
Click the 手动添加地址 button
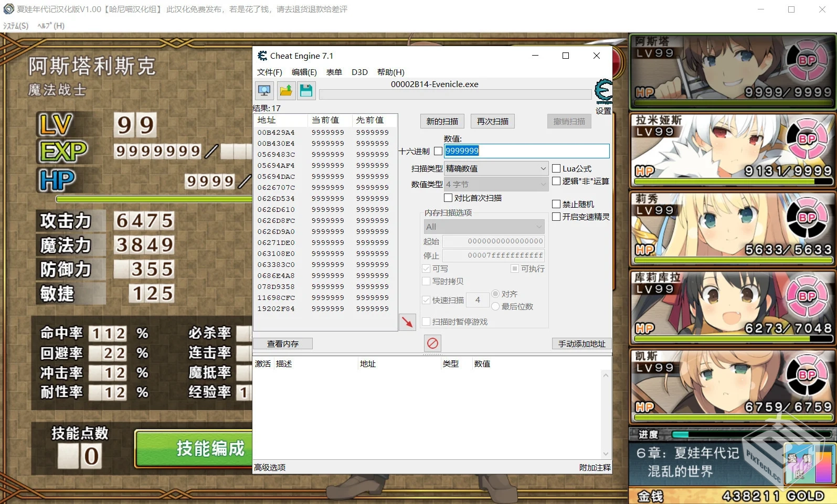[x=582, y=344]
